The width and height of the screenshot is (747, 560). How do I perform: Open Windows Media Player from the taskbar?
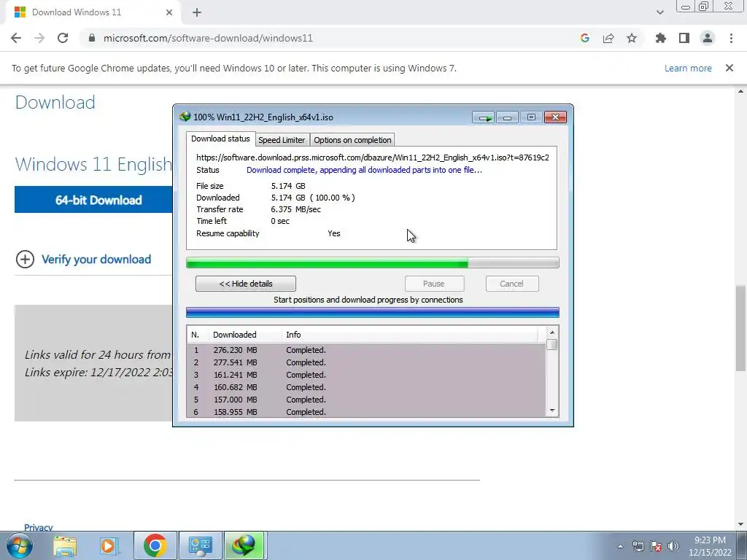coord(109,546)
